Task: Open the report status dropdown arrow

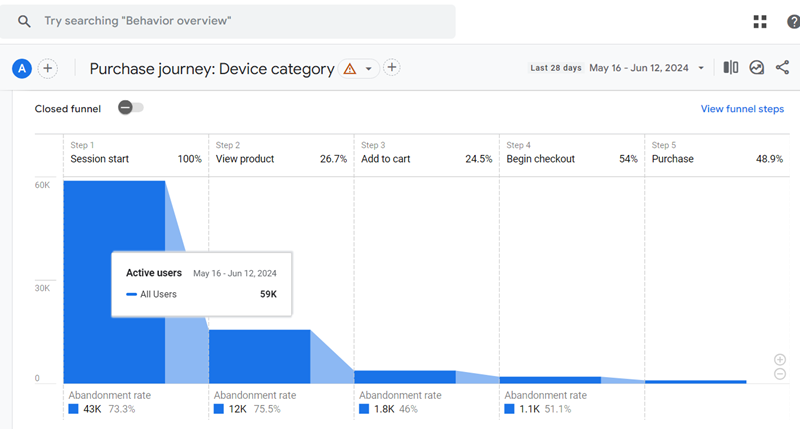Action: 368,69
